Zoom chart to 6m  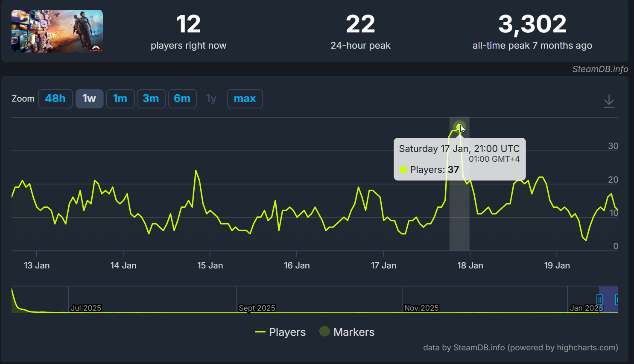coord(182,99)
